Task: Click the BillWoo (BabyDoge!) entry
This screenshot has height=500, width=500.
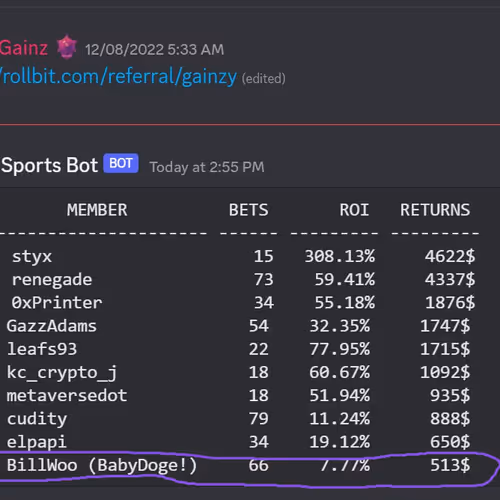Action: point(102,465)
